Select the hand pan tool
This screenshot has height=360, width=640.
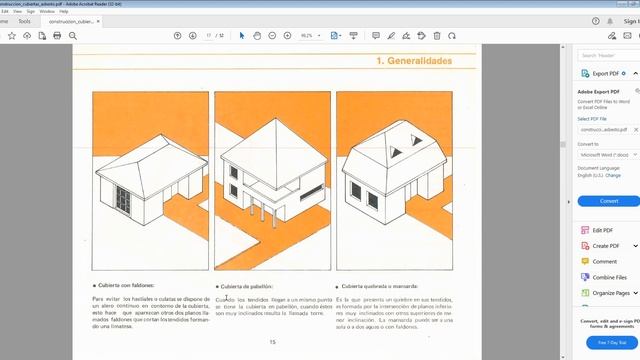coord(257,36)
